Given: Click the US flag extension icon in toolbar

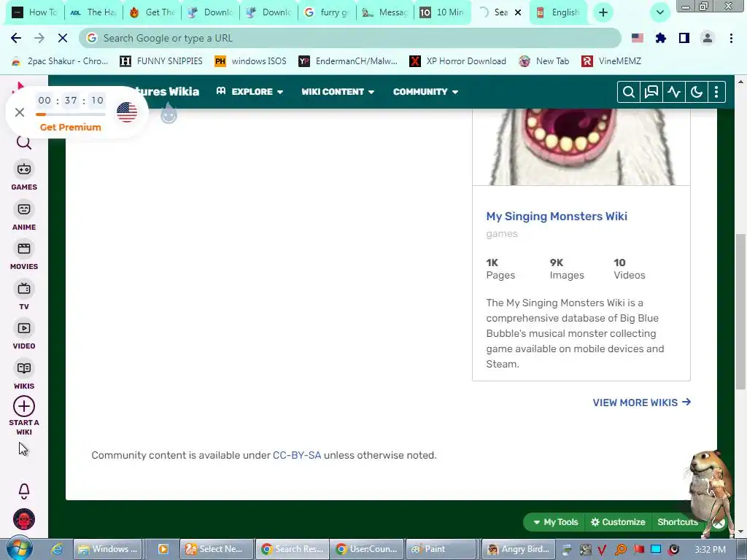Looking at the screenshot, I should (638, 38).
